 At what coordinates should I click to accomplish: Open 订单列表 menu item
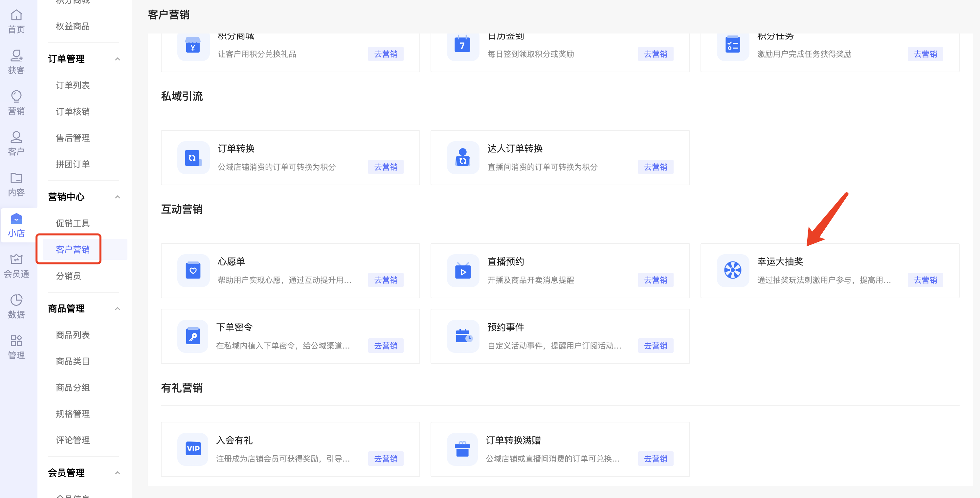coord(73,85)
